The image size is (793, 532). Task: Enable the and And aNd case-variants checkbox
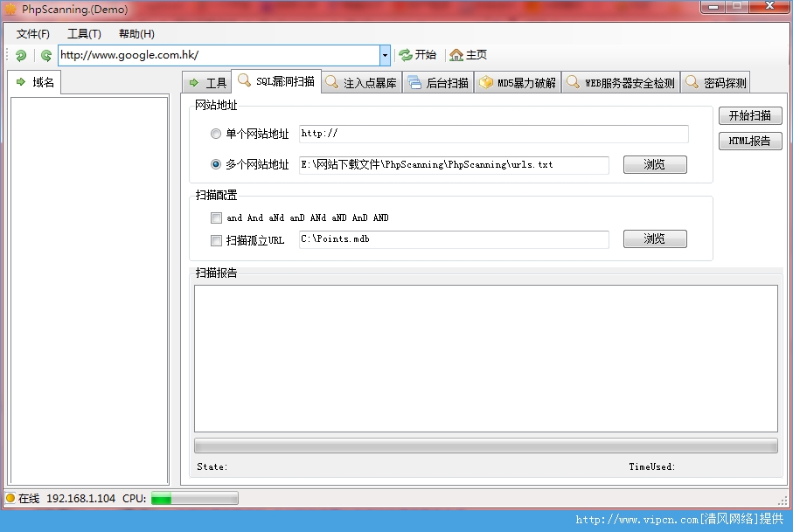click(216, 218)
